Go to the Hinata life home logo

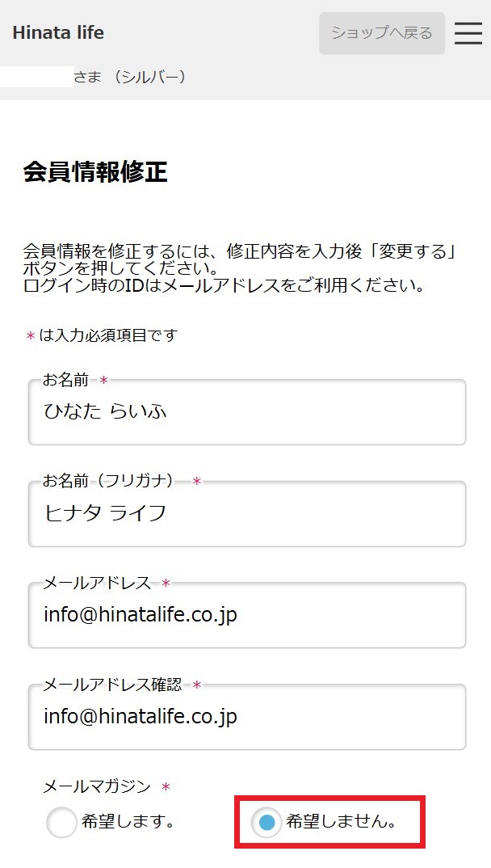coord(58,33)
